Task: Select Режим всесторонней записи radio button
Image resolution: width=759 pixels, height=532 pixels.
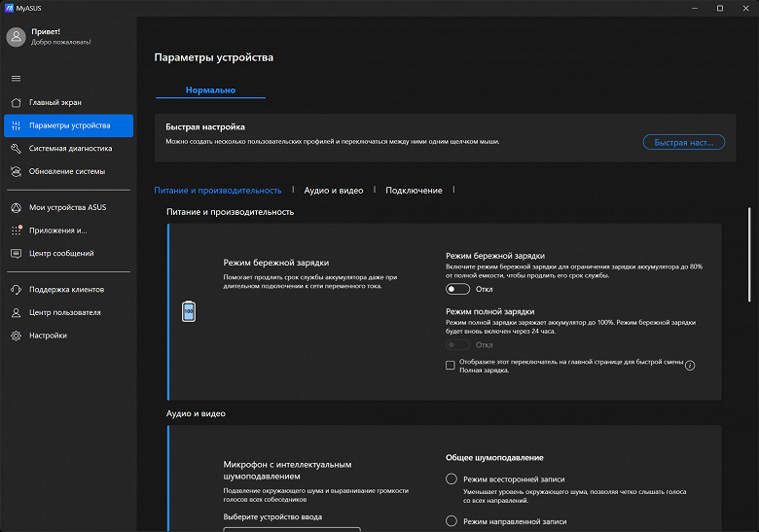Action: click(451, 479)
